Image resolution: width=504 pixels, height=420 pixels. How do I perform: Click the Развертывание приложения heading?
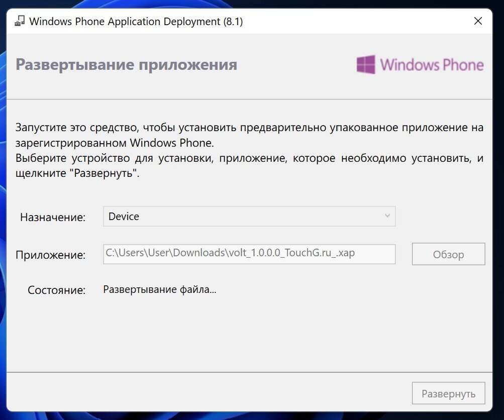point(126,65)
